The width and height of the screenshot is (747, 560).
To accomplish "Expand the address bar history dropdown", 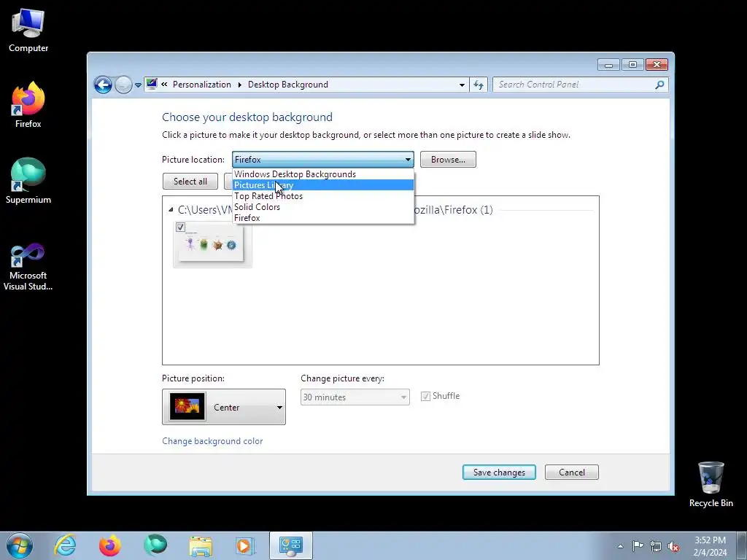I will coord(462,85).
